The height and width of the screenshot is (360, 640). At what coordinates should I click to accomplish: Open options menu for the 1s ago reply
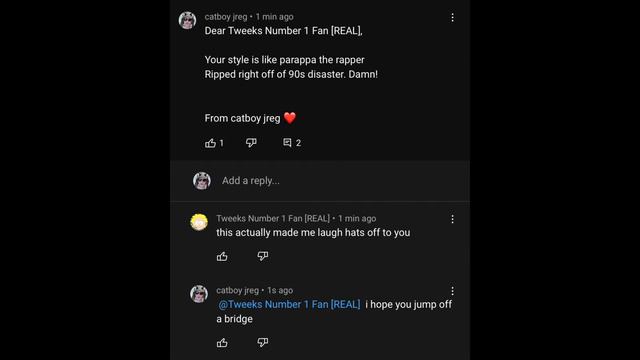coord(452,291)
